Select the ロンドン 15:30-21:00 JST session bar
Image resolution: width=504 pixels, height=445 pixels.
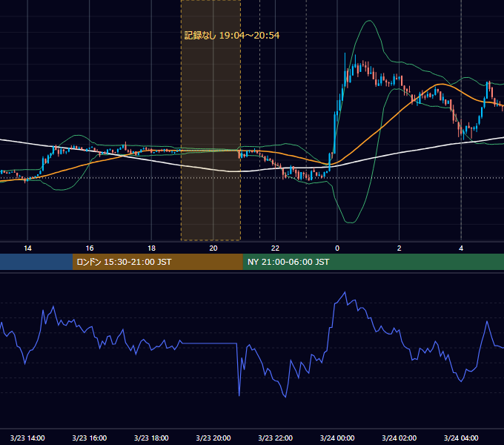tap(157, 262)
